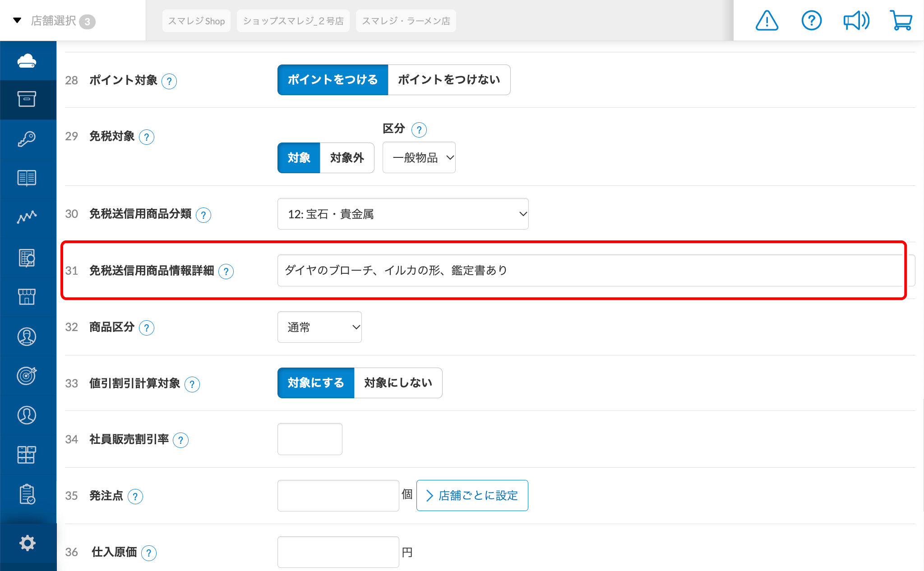This screenshot has width=924, height=571.
Task: Click 店舗ごとに設定 button
Action: 472,495
